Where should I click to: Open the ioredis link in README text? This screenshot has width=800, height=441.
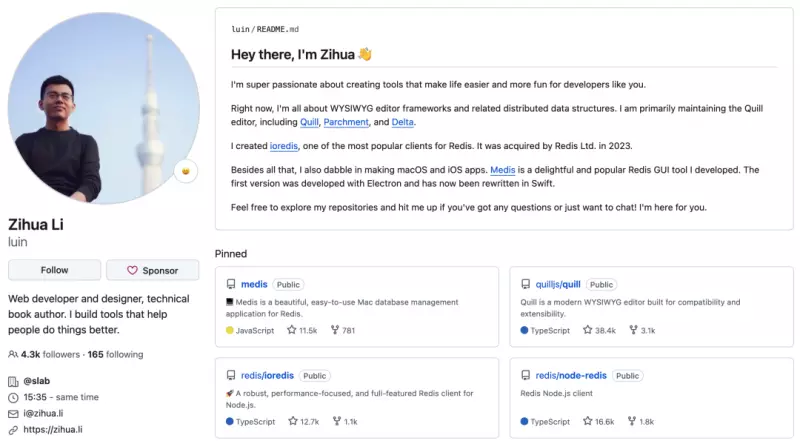click(x=284, y=146)
